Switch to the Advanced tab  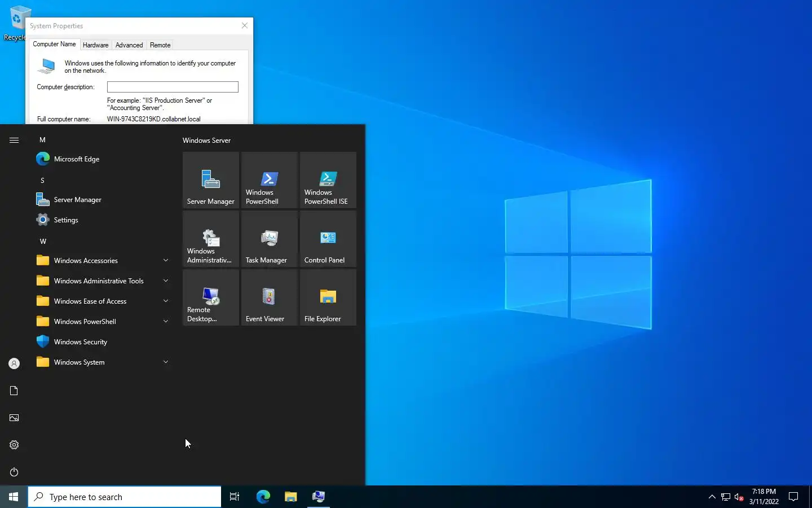(x=129, y=45)
